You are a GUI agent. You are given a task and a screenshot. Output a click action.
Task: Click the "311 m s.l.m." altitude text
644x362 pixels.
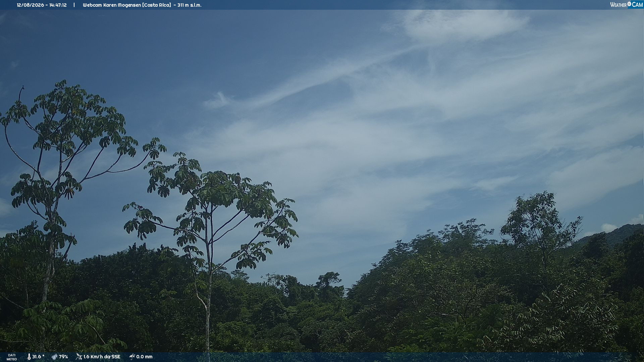click(x=190, y=5)
